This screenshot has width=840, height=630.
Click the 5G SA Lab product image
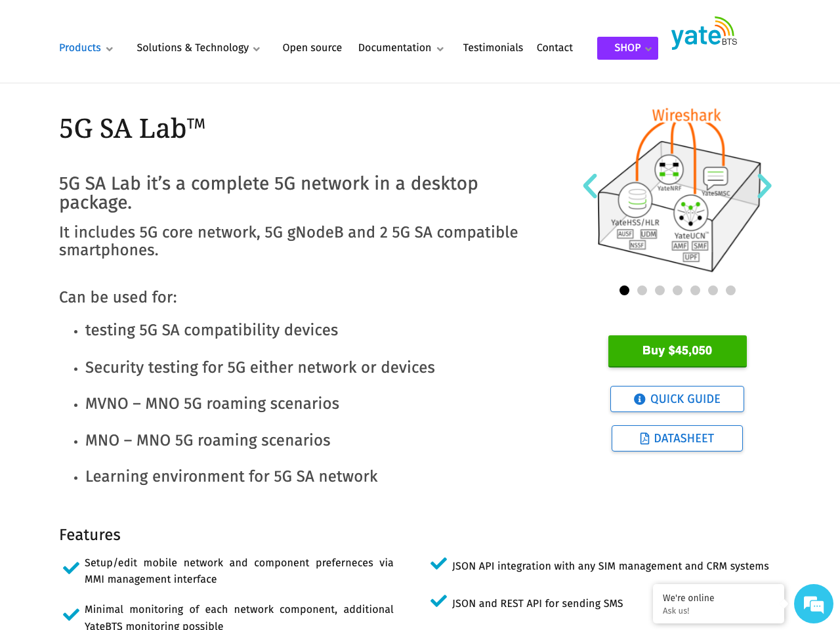tap(679, 190)
